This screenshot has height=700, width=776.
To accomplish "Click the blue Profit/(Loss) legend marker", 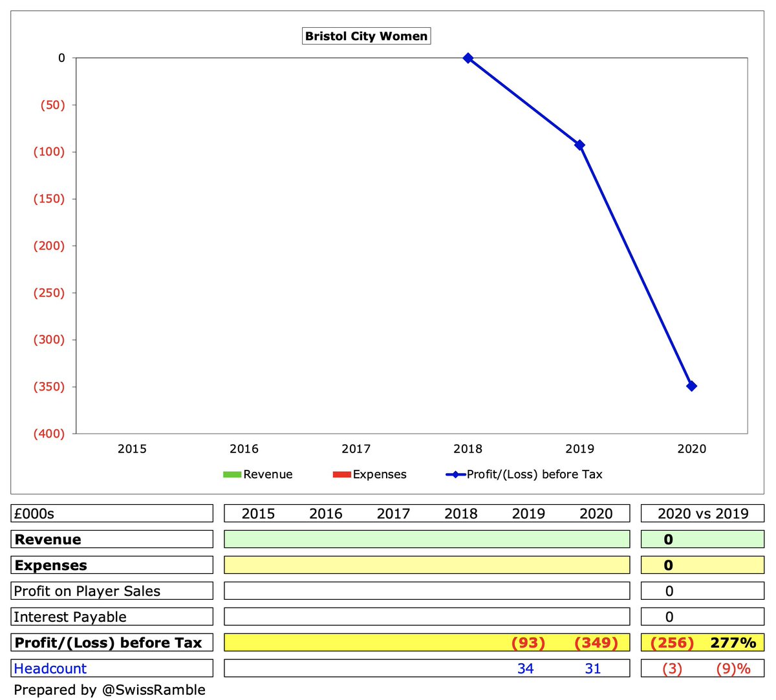I will pos(456,474).
